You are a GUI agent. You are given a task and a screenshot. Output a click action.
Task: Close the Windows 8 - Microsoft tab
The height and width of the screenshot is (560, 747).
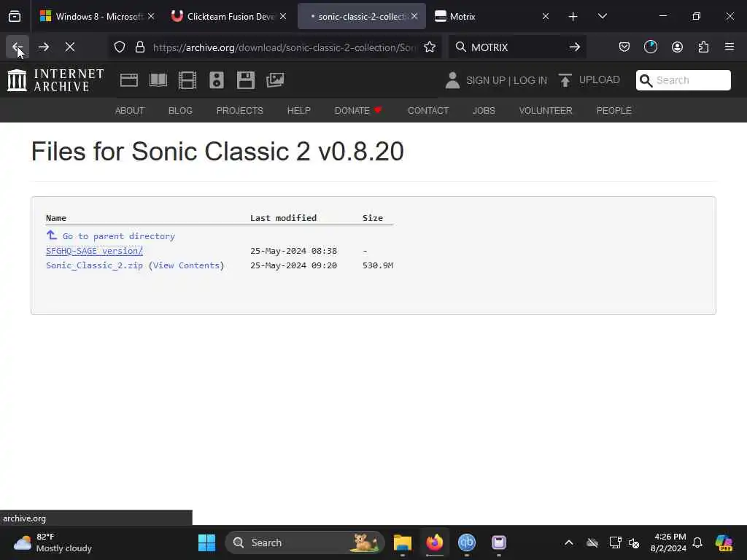(151, 16)
